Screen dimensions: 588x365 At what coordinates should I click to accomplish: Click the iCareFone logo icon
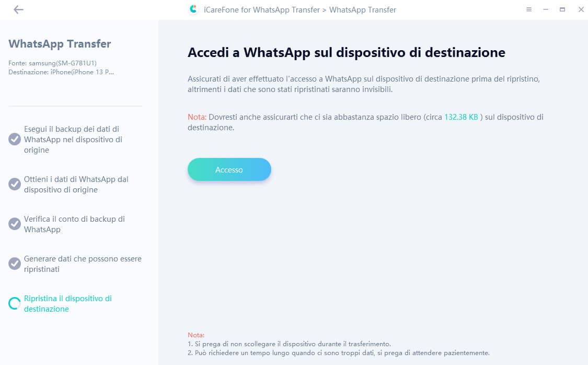pos(193,9)
